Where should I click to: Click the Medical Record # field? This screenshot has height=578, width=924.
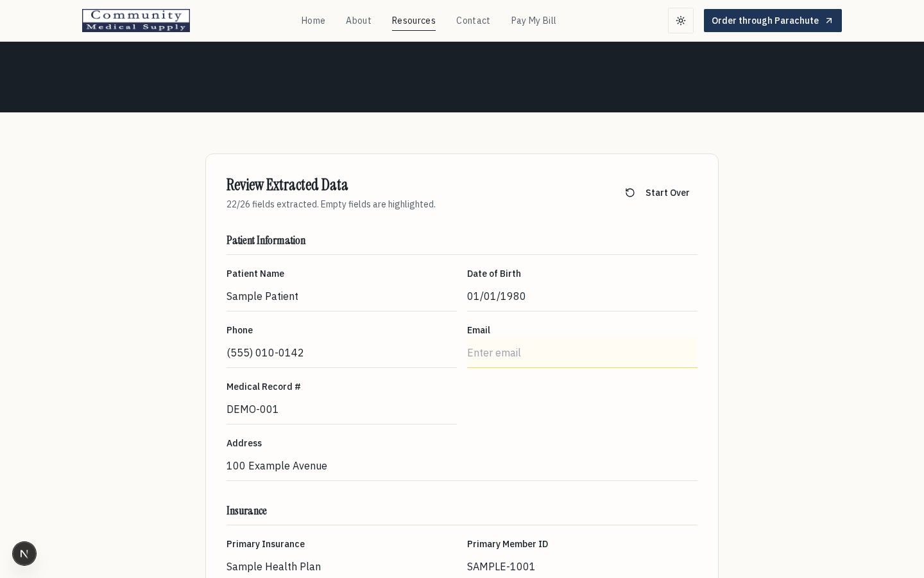[x=341, y=409]
